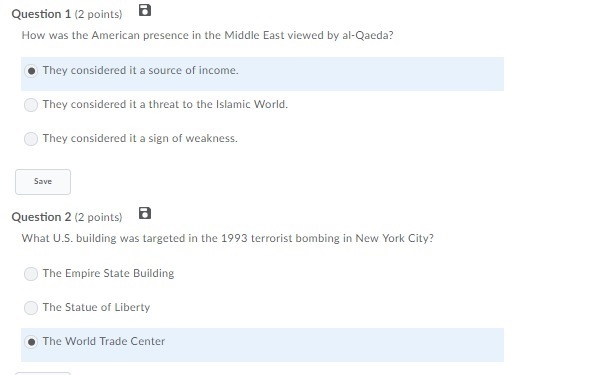The width and height of the screenshot is (592, 375).
Task: Click the al-Qaeda question prompt text
Action: [207, 35]
